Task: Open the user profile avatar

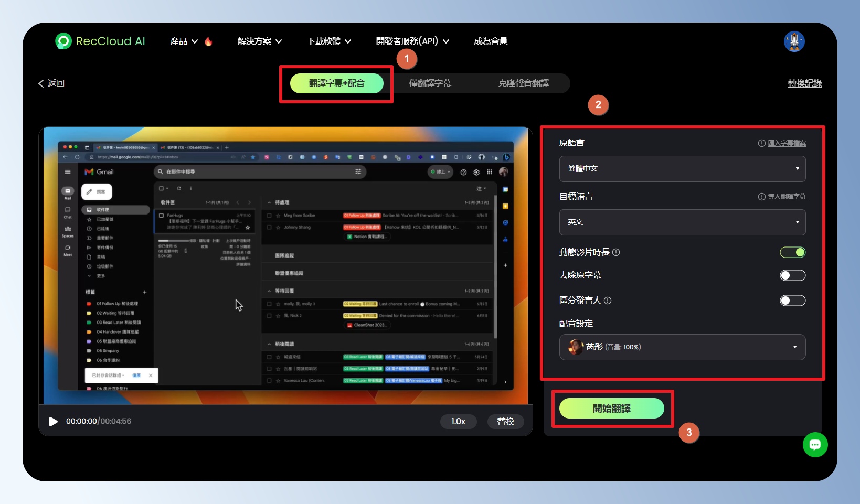Action: [x=794, y=41]
